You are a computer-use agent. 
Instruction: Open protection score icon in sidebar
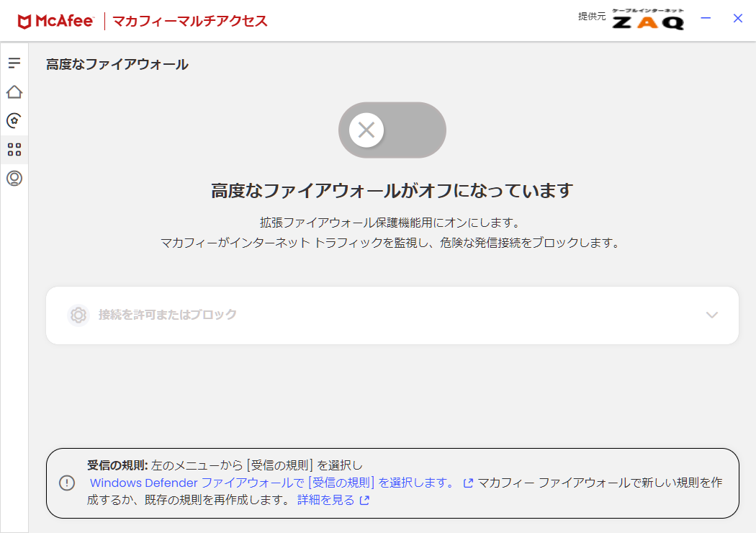[14, 120]
